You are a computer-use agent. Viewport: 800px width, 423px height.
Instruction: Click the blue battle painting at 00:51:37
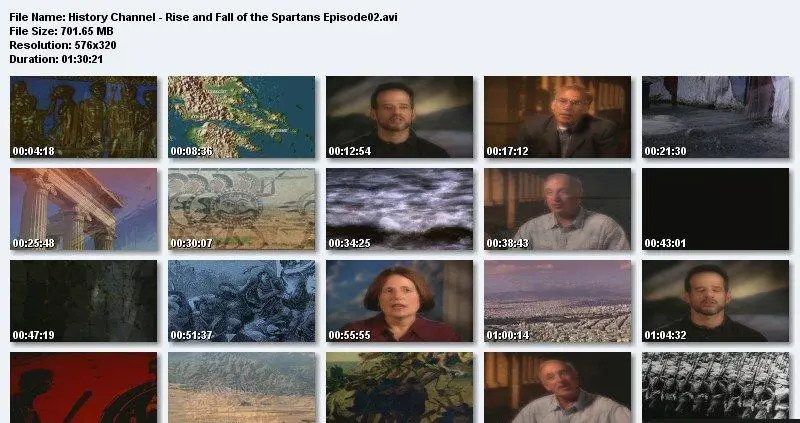pos(242,301)
